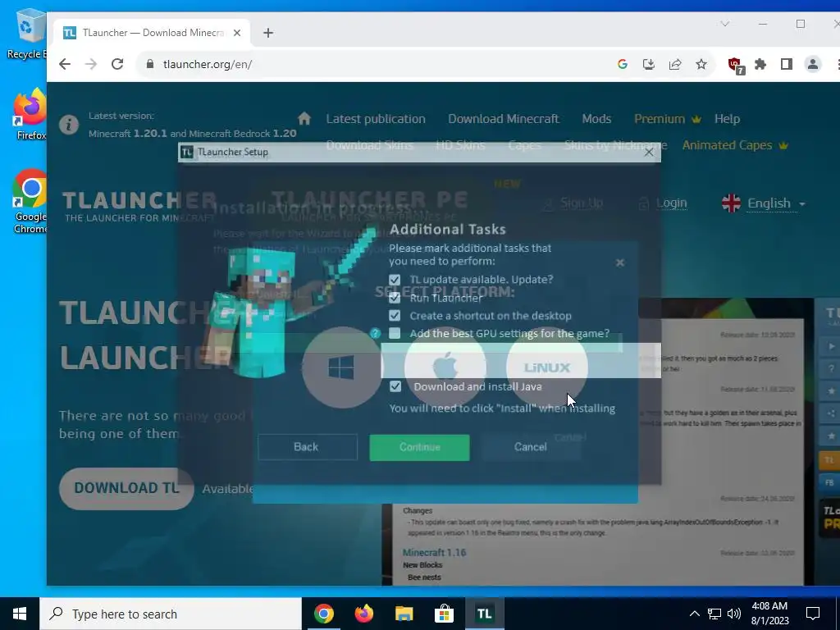The image size is (840, 630).
Task: Open the Help menu item
Action: (x=727, y=119)
